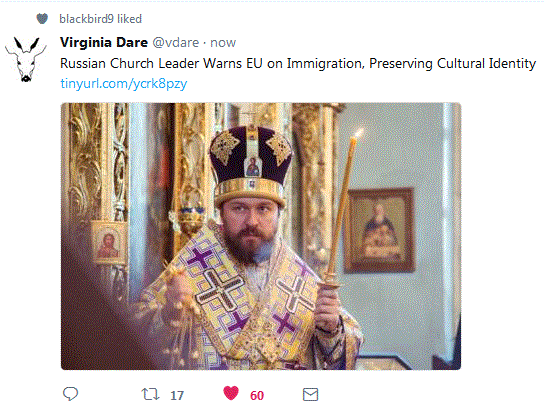The height and width of the screenshot is (411, 545).
Task: Click the like count 60
Action: click(257, 395)
